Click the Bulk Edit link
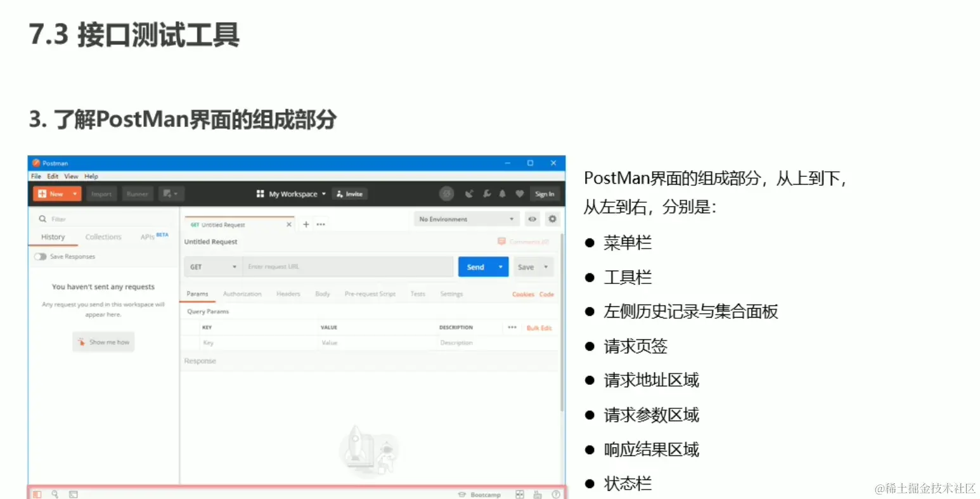 point(539,328)
